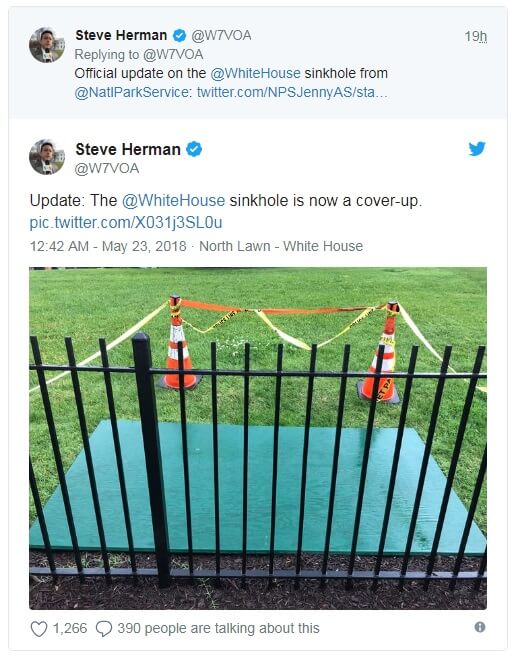Screen dimensions: 519x663
Task: Open North Lawn - White House location
Action: click(281, 246)
